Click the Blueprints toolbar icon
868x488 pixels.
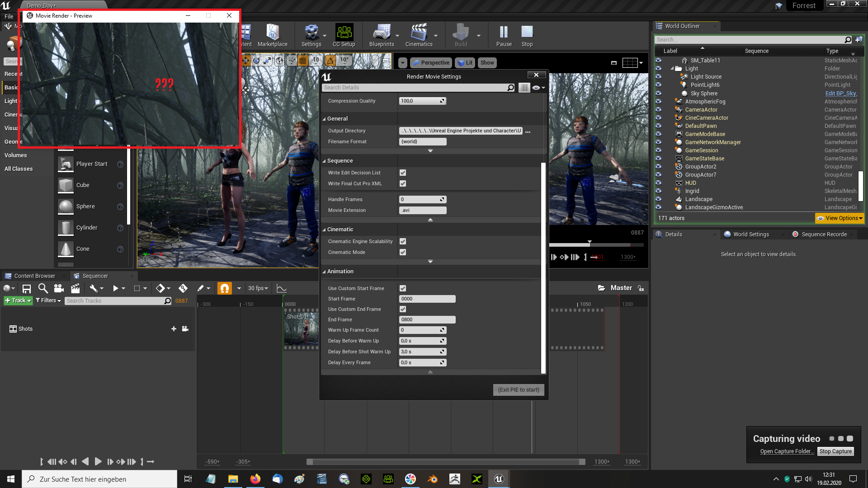tap(382, 36)
